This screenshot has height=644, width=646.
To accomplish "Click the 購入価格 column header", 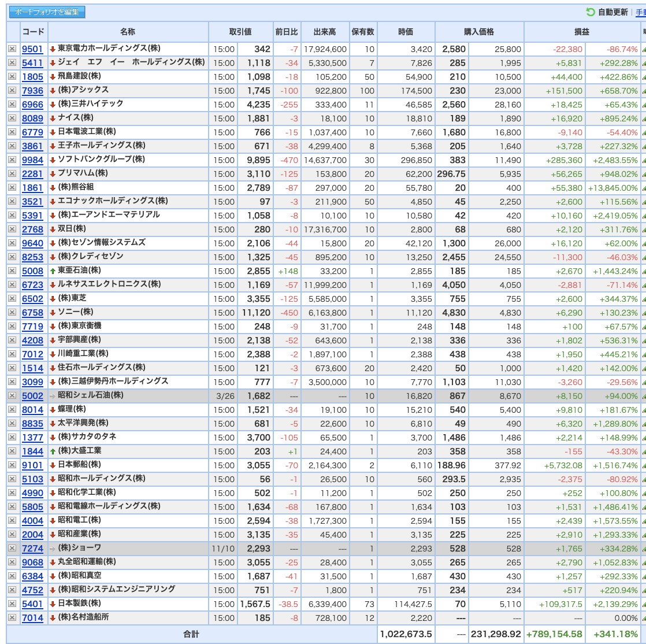I will [x=479, y=32].
